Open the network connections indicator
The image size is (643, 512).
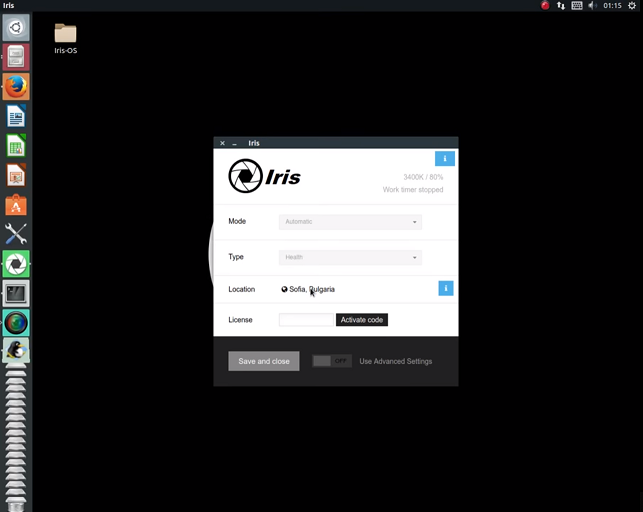pyautogui.click(x=561, y=5)
